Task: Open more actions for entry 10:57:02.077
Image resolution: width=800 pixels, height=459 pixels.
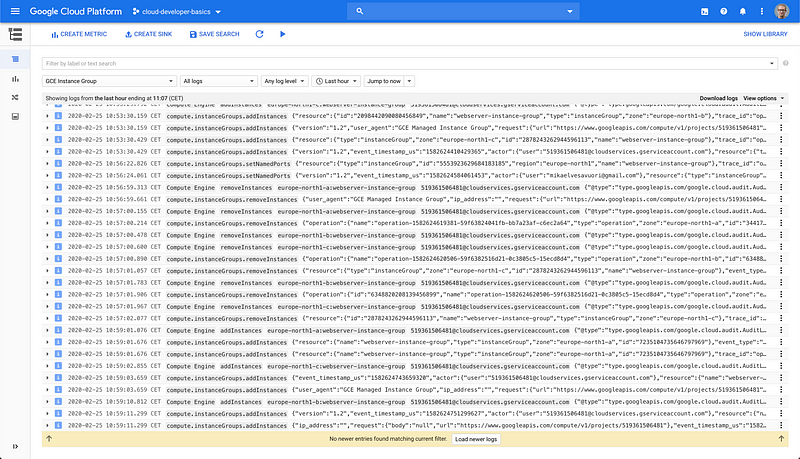Action: click(x=781, y=318)
